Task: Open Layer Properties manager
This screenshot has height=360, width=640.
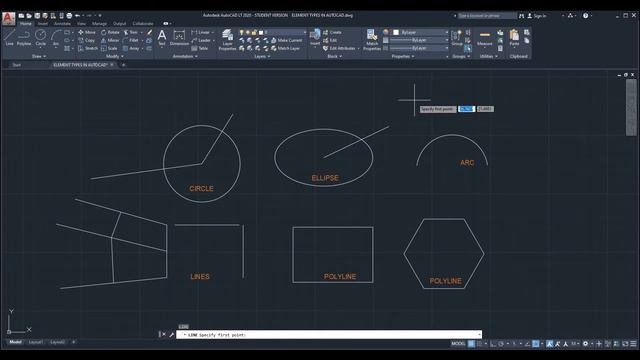Action: (227, 40)
